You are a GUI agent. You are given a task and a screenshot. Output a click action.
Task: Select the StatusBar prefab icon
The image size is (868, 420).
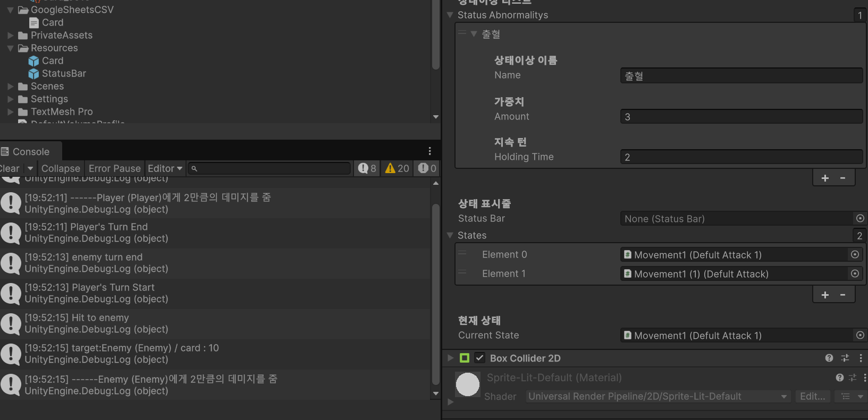coord(33,73)
